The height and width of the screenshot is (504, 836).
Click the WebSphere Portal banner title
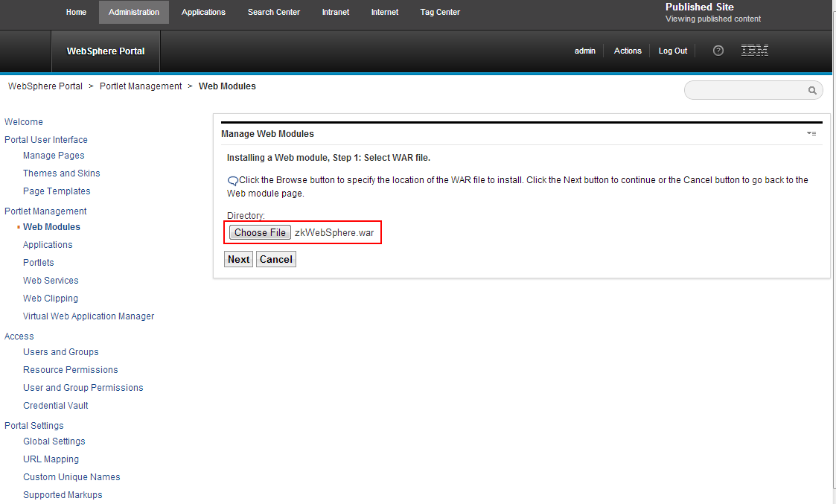[x=106, y=51]
